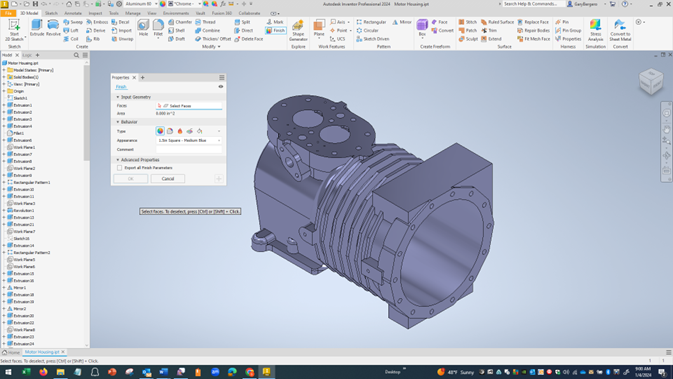Open the Annotate ribbon tab

(x=73, y=13)
